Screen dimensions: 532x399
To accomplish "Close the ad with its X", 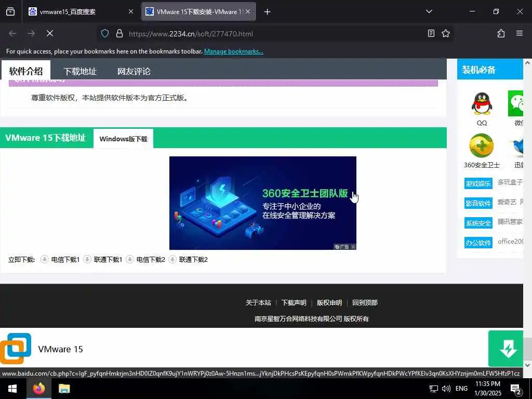I will 353,247.
